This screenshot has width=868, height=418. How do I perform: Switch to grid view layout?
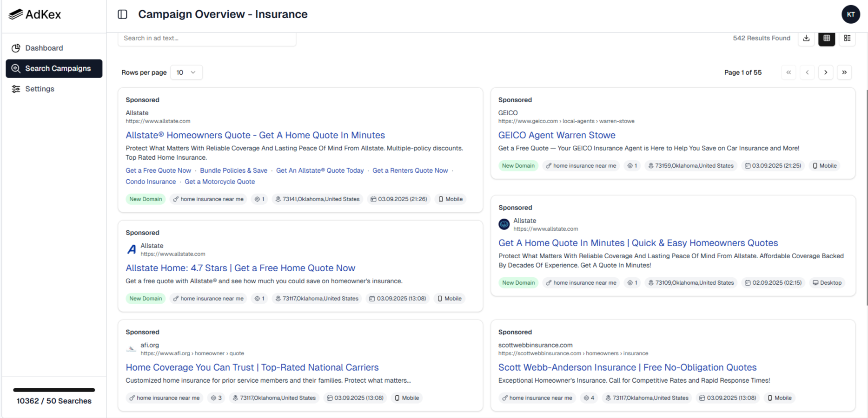pos(827,39)
